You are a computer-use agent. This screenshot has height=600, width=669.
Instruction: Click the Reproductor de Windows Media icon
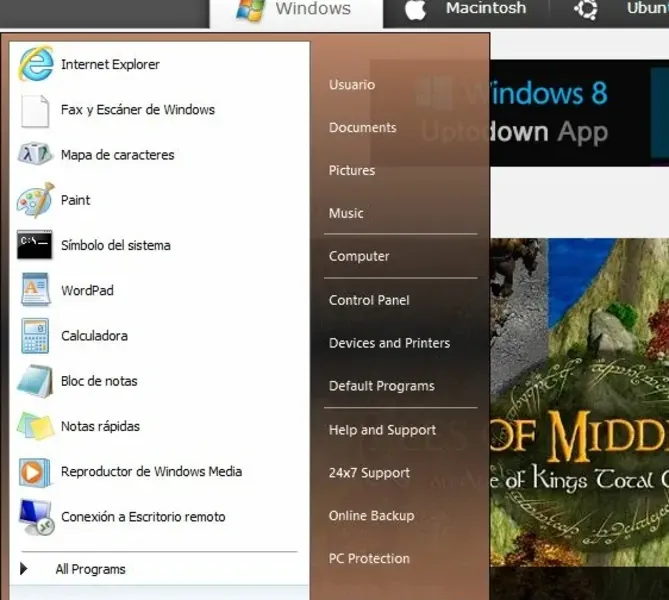(35, 472)
